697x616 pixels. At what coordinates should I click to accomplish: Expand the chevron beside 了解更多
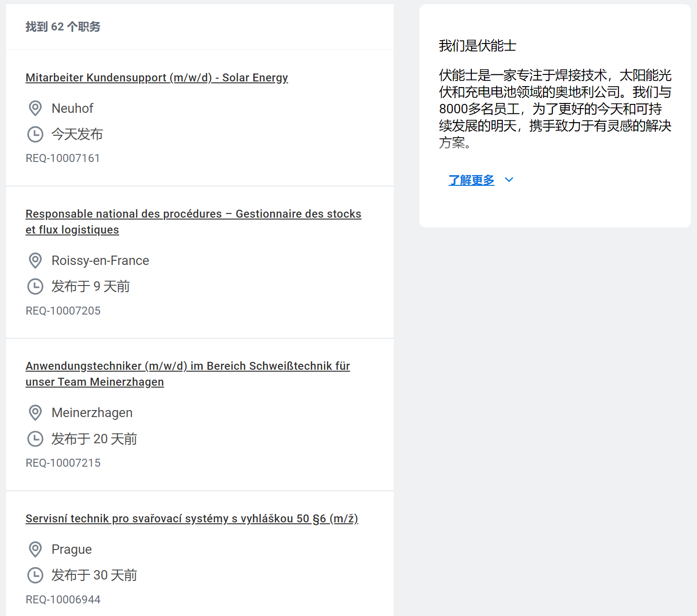coord(509,180)
